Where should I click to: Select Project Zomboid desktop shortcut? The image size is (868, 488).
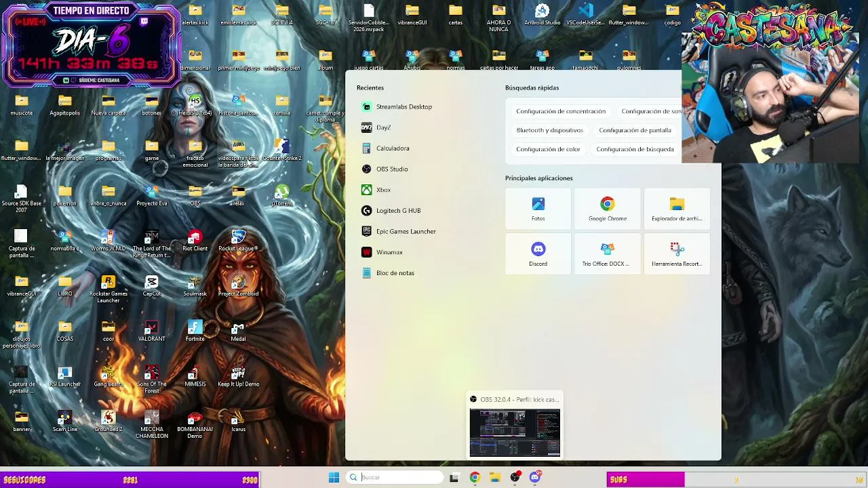point(238,286)
